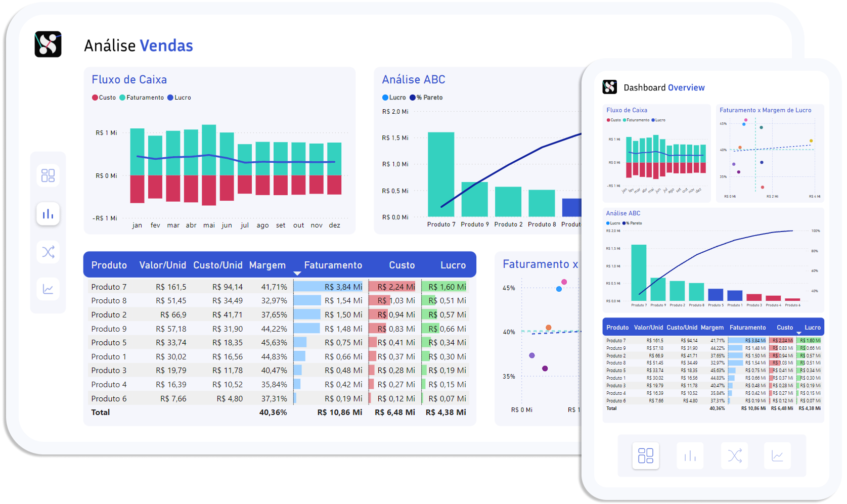This screenshot has width=847, height=504.
Task: Click the total margin 40,36% in main table
Action: (273, 412)
